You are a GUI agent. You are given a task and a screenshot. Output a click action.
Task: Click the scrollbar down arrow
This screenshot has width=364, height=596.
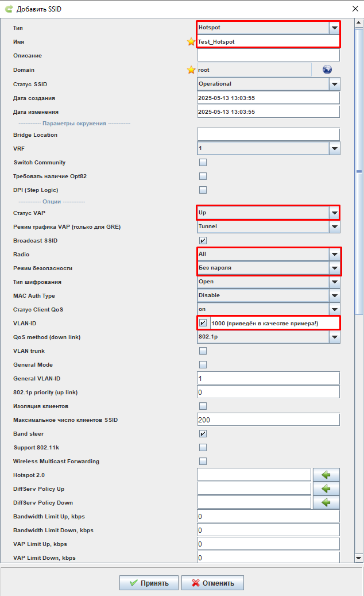359,557
